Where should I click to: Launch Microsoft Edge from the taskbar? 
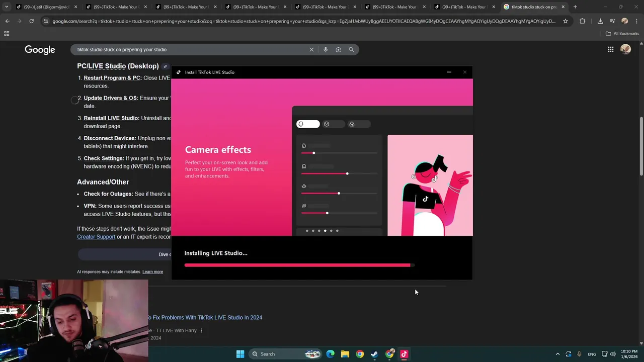(330, 354)
